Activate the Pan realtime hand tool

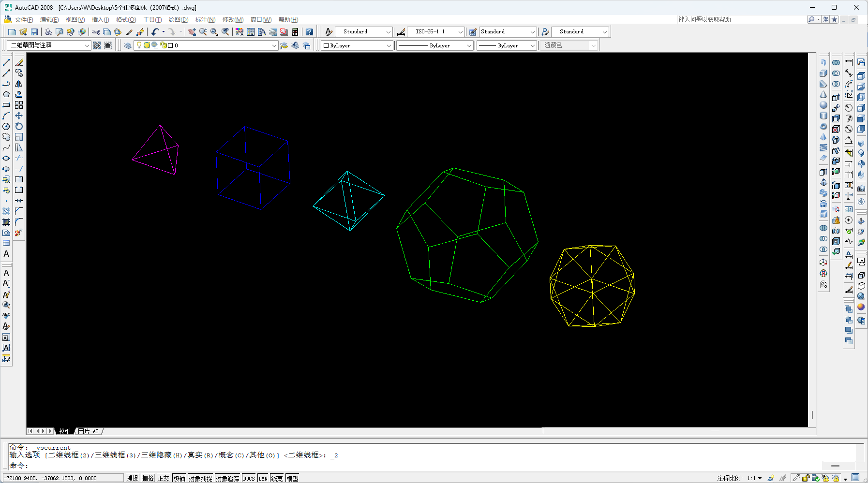(x=192, y=32)
